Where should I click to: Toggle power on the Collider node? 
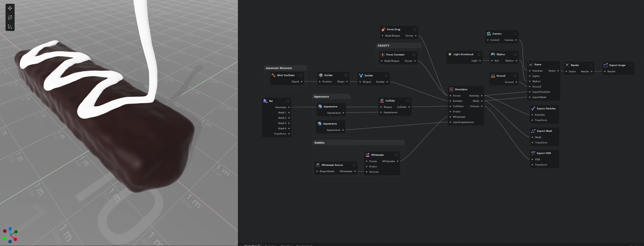[408, 101]
